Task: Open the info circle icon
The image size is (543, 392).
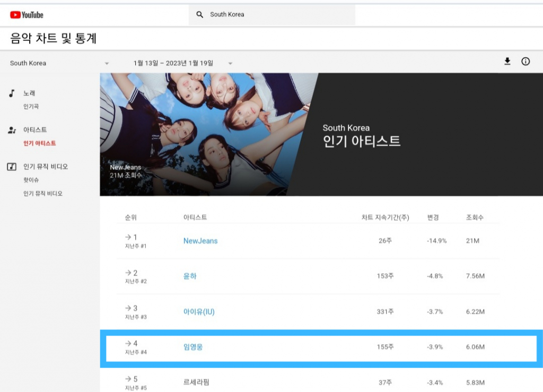Action: pyautogui.click(x=526, y=62)
